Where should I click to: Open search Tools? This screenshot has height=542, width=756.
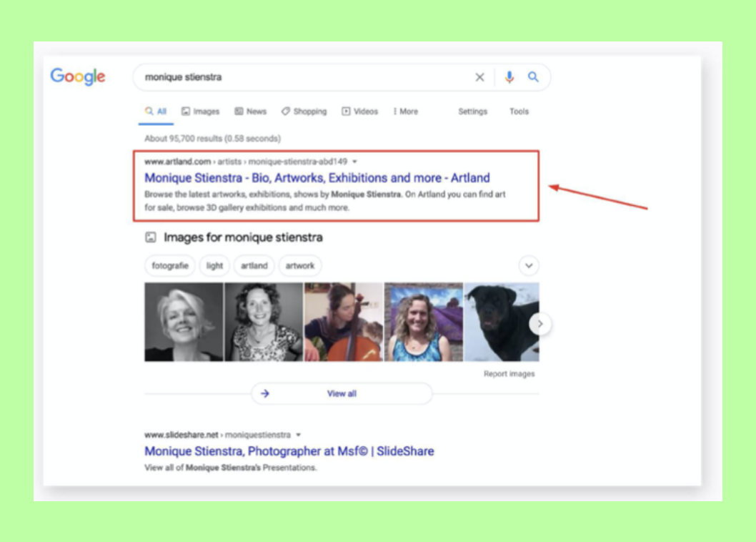tap(519, 112)
